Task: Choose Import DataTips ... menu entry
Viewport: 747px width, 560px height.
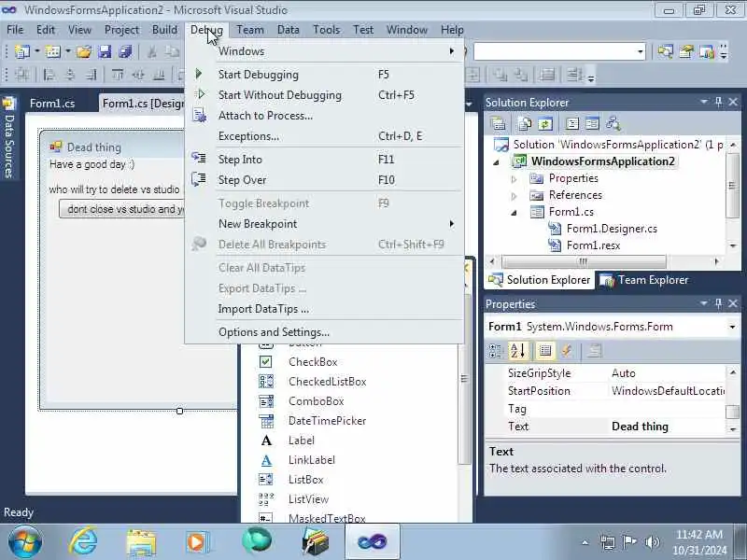Action: (324, 309)
